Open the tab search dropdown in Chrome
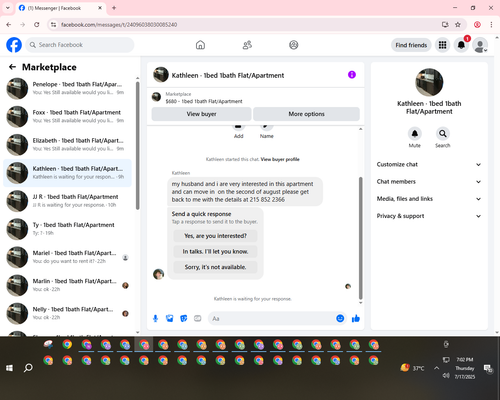This screenshot has width=500, height=400. click(8, 8)
